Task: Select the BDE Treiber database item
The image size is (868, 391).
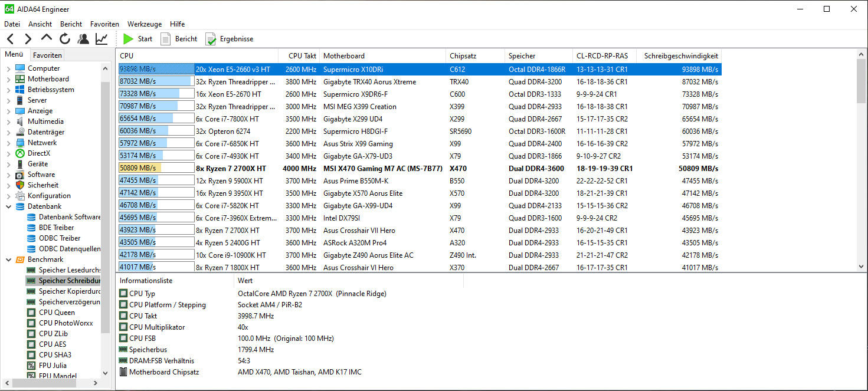Action: [50, 228]
